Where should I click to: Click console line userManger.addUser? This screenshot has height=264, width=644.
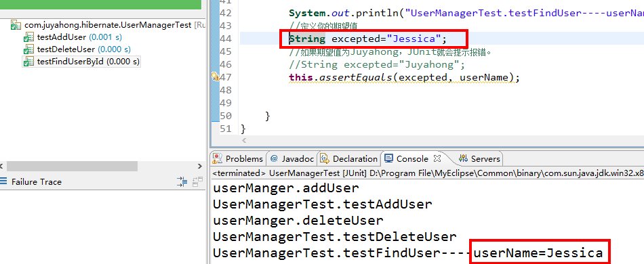pyautogui.click(x=286, y=188)
